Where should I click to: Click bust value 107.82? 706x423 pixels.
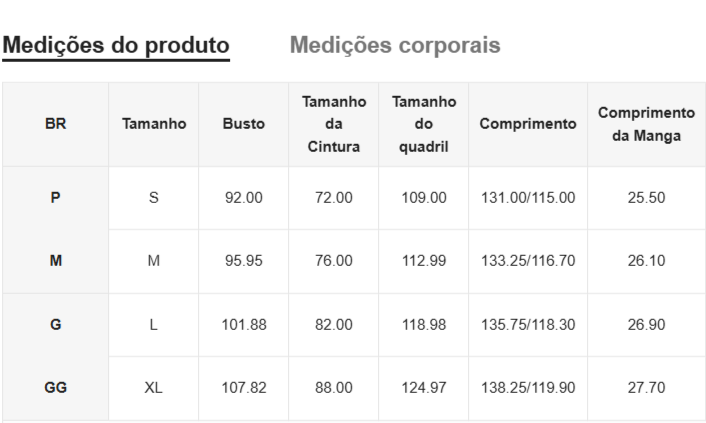[244, 388]
